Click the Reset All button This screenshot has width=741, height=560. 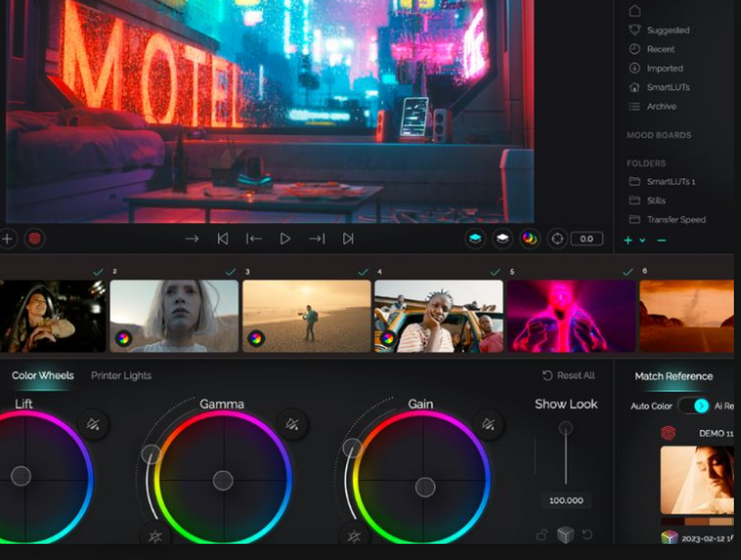click(x=568, y=376)
